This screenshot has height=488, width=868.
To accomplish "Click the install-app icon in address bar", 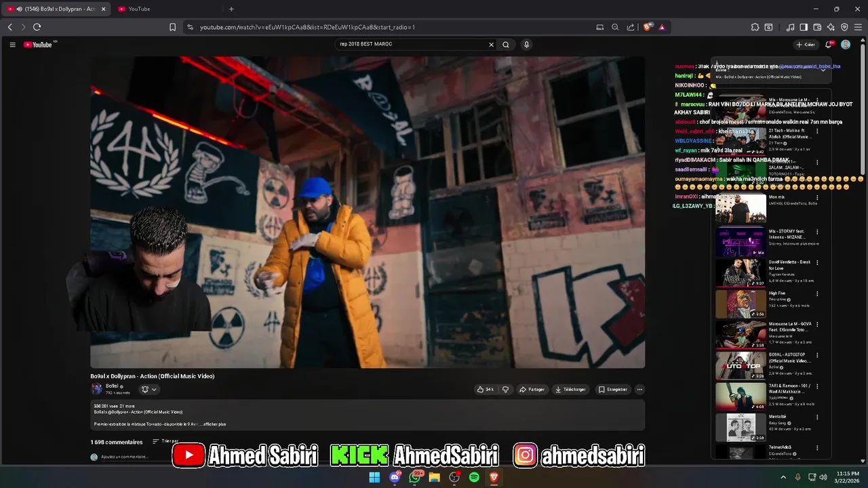I will (600, 27).
